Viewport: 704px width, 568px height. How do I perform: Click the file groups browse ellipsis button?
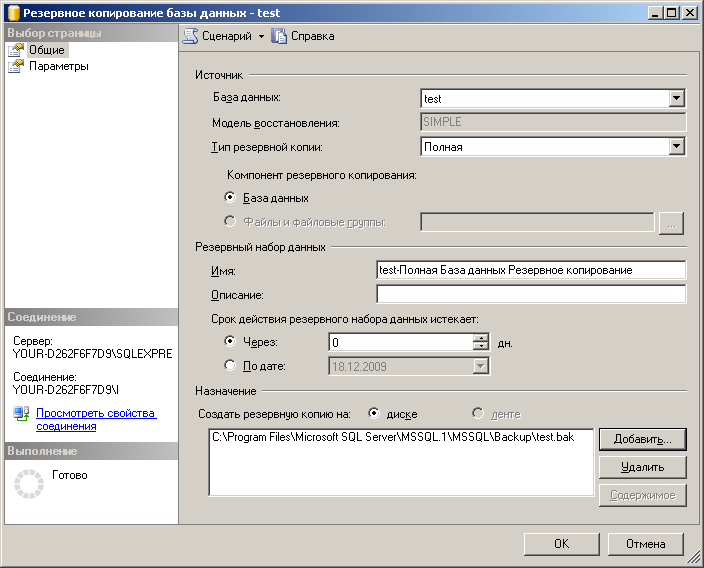click(x=671, y=223)
